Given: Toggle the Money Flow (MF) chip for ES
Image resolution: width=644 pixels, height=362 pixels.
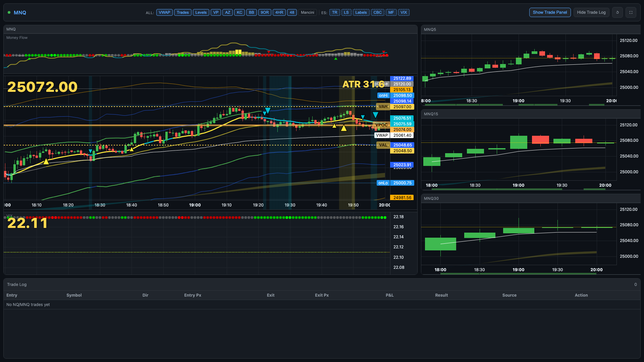Looking at the screenshot, I should 391,12.
